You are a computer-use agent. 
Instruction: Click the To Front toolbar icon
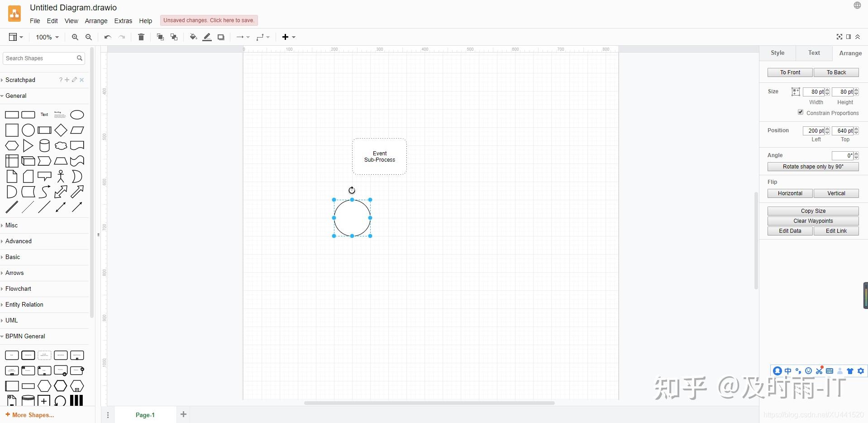160,37
